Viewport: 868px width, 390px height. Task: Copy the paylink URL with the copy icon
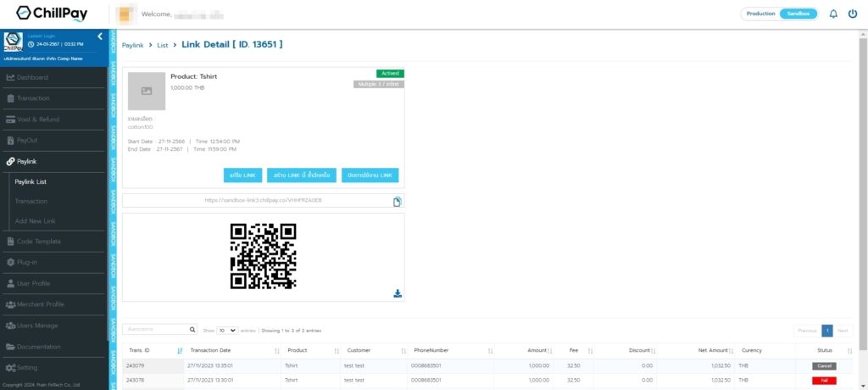pyautogui.click(x=397, y=202)
